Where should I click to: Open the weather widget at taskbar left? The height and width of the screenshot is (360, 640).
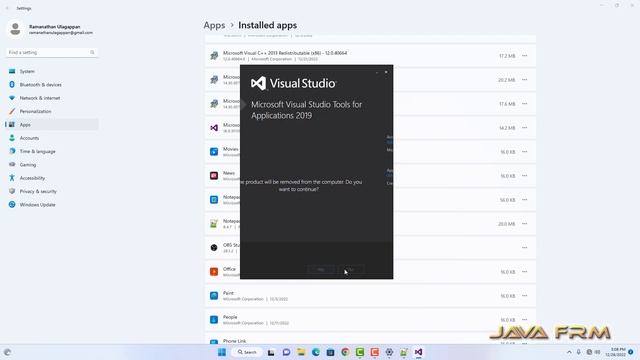[x=7, y=352]
